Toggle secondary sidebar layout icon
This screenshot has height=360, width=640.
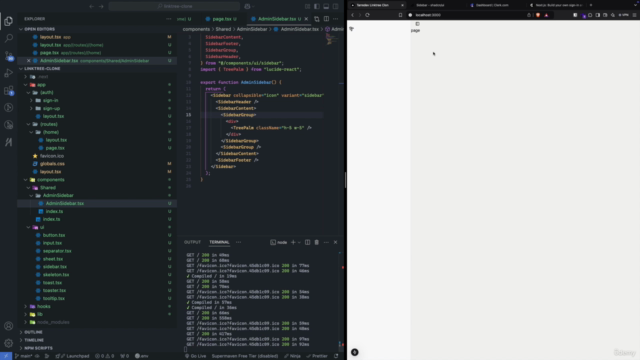pyautogui.click(x=336, y=7)
